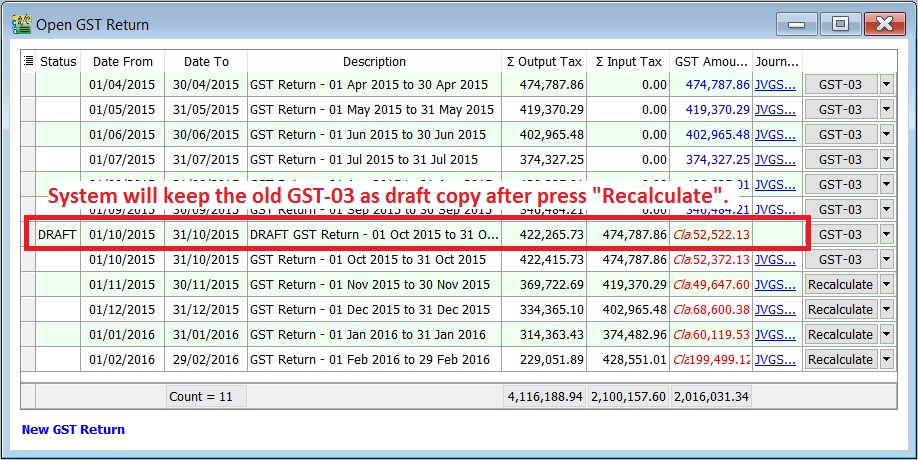The width and height of the screenshot is (918, 460).
Task: Open dropdown next to Dec 2015 Recalculate
Action: tap(887, 310)
